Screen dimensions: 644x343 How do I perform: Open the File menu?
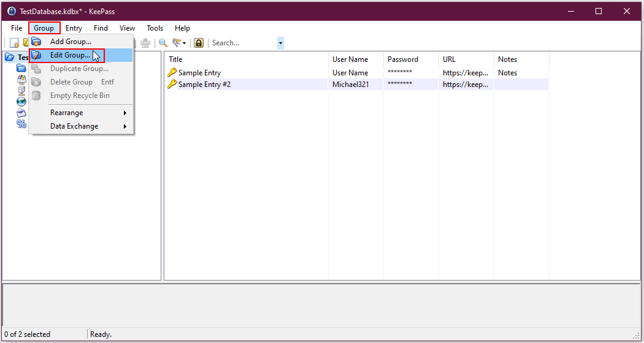17,28
